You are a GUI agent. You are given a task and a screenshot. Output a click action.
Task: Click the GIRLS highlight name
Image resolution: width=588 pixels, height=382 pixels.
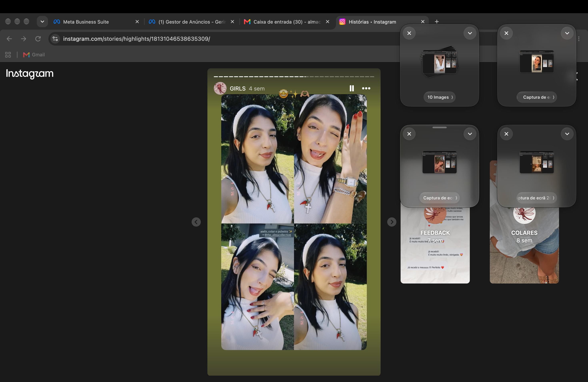pyautogui.click(x=238, y=89)
